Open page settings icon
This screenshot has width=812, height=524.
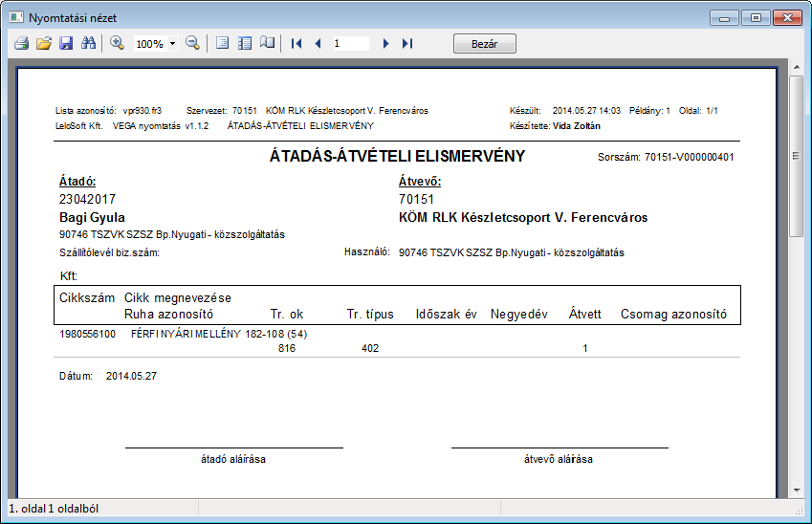click(x=222, y=43)
